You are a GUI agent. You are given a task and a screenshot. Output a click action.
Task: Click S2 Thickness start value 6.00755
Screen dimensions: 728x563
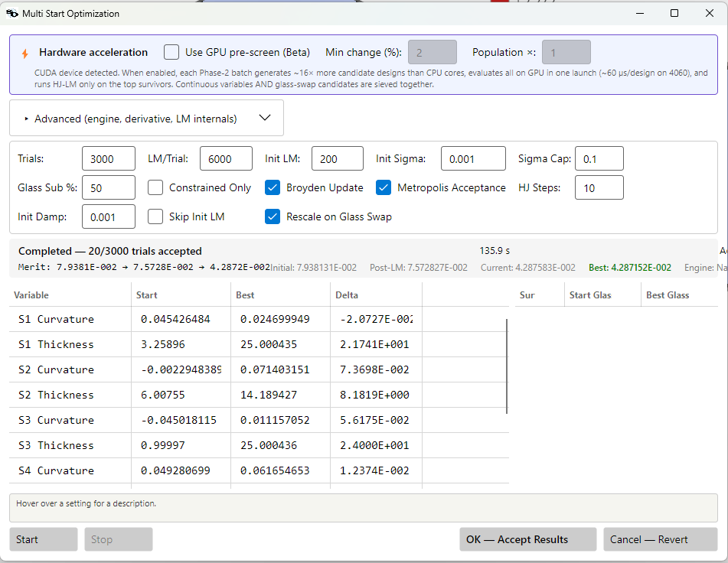162,395
